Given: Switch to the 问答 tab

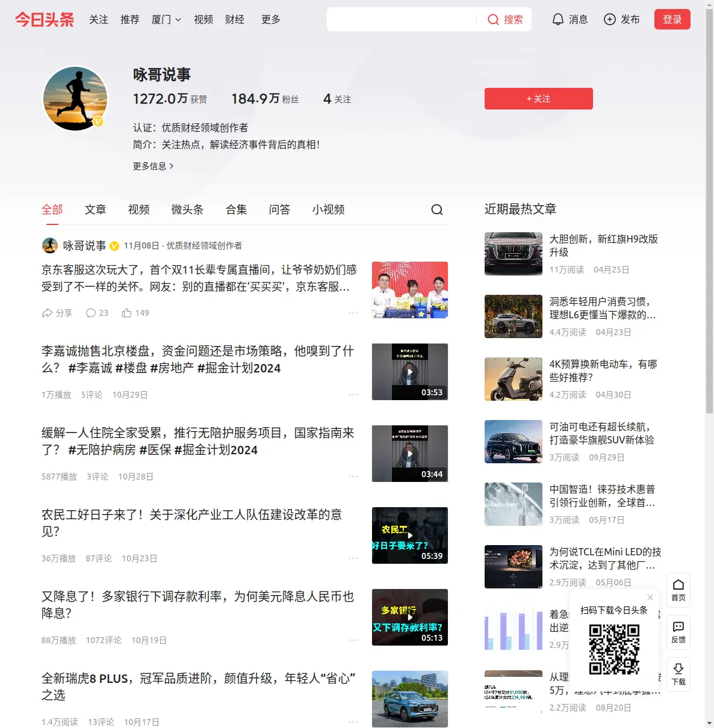Looking at the screenshot, I should pyautogui.click(x=280, y=209).
